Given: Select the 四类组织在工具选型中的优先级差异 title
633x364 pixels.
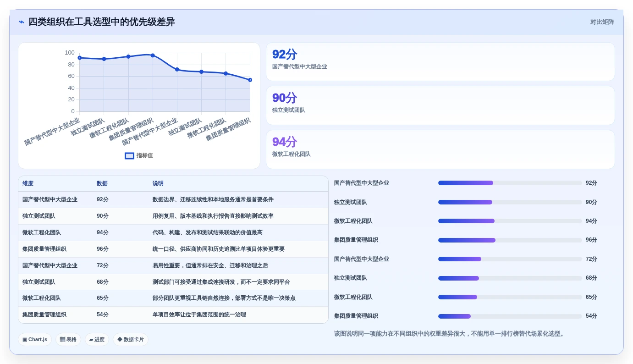Looking at the screenshot, I should point(102,22).
